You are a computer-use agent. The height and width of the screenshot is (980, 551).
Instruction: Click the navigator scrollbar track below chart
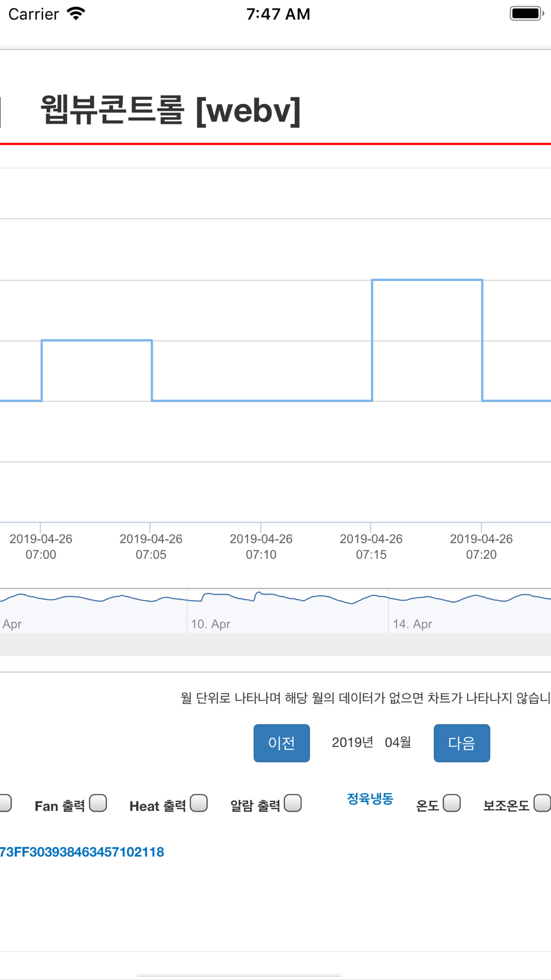(x=275, y=644)
